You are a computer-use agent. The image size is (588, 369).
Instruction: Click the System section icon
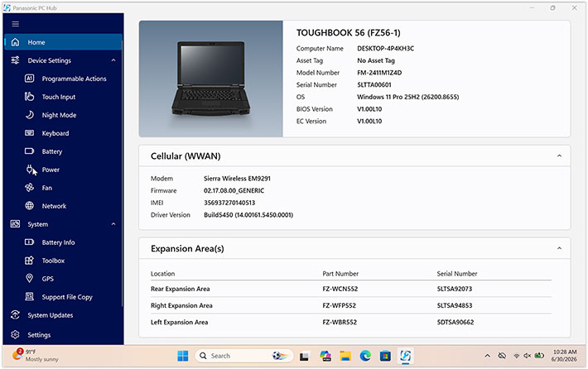coord(16,224)
